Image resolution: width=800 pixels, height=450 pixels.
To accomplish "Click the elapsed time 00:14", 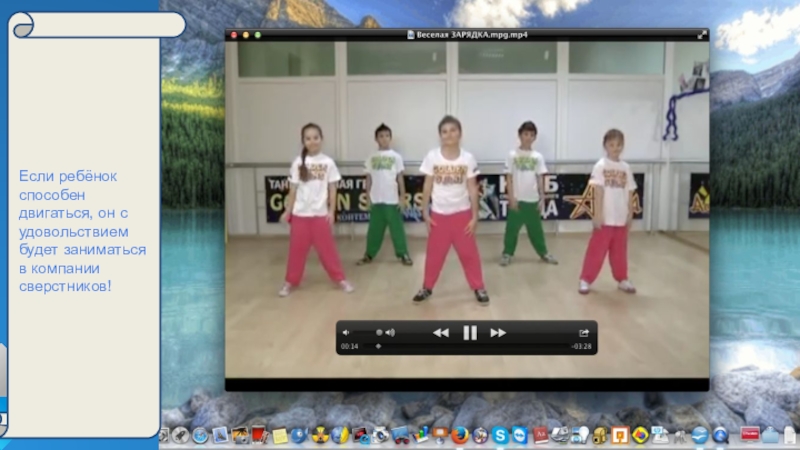I will click(349, 346).
